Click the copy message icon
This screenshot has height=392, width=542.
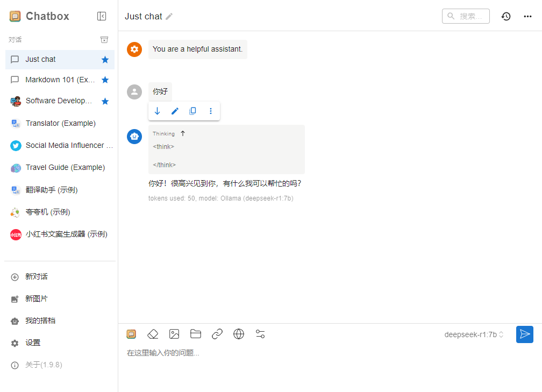pyautogui.click(x=192, y=111)
